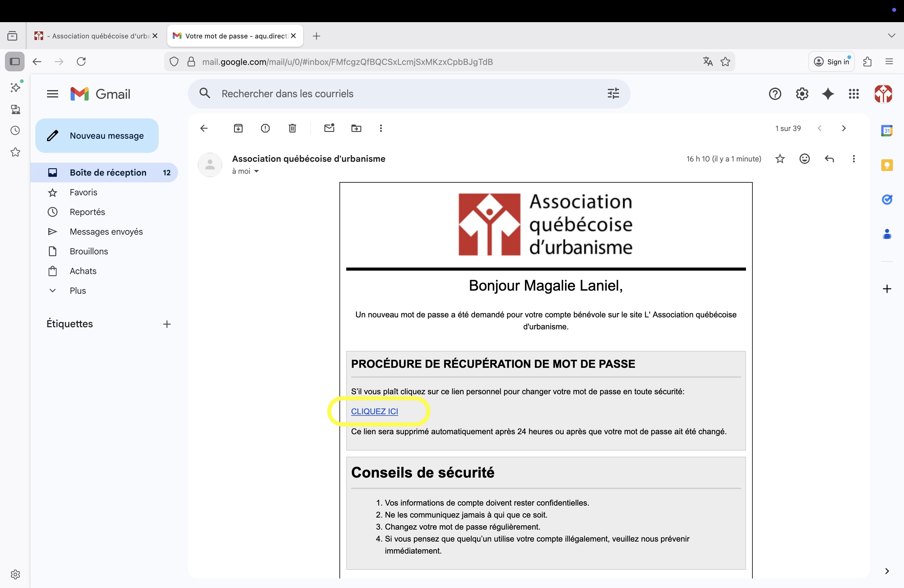This screenshot has width=904, height=588.
Task: Delete the email with the trash icon
Action: click(x=292, y=128)
